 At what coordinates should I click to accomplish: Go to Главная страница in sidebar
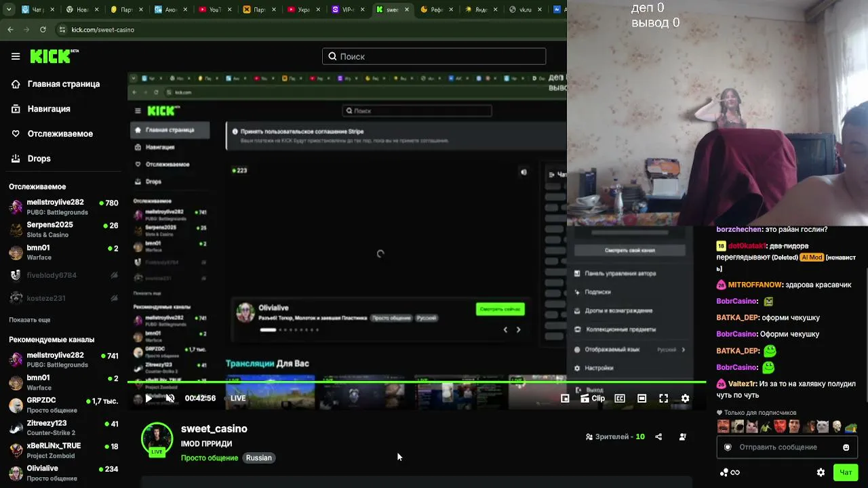56,84
